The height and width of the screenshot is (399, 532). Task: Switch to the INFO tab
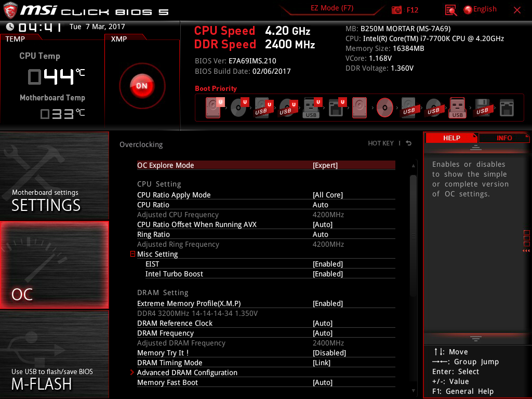coord(504,138)
